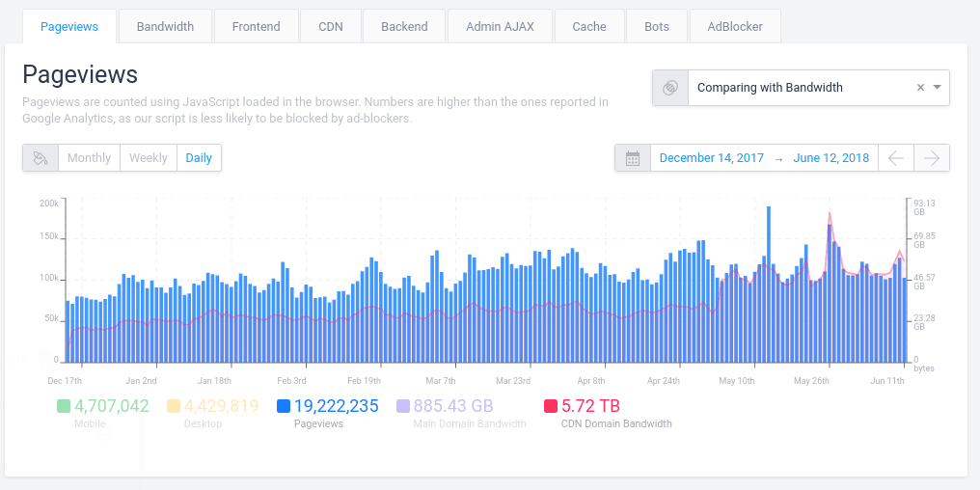Click the pink bandwidth peak at May 26th

click(x=830, y=214)
